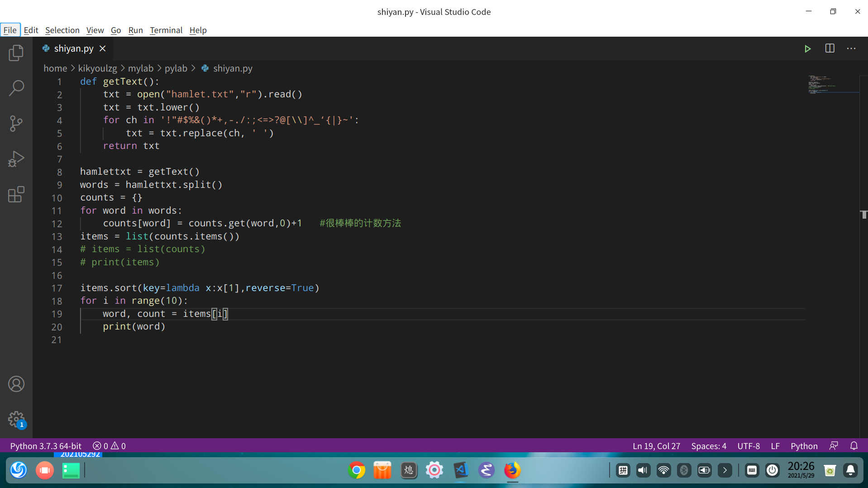868x488 pixels.
Task: Open the Terminal menu
Action: 166,30
